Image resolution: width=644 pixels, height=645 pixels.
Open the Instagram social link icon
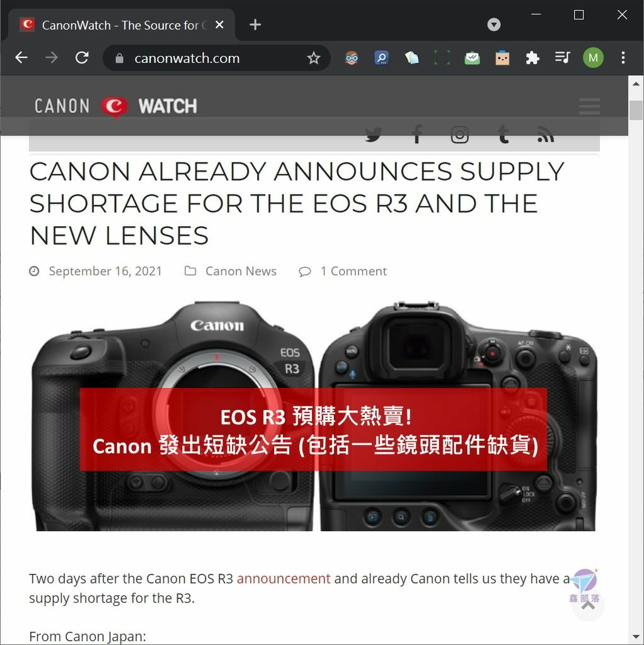pos(459,135)
